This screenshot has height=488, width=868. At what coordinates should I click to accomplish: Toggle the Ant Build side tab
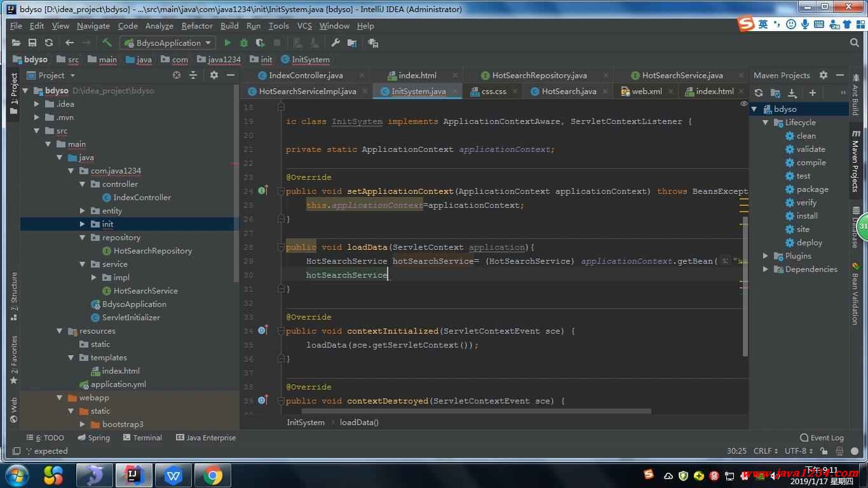tap(856, 93)
